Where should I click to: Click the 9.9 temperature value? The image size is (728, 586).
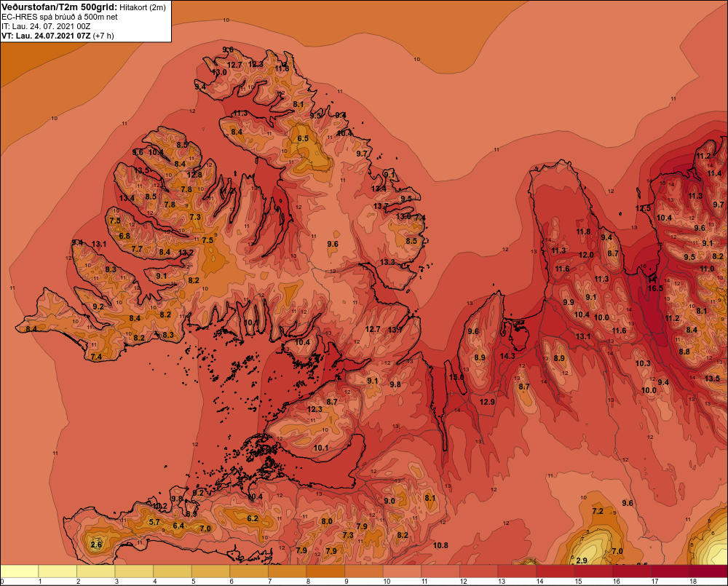coord(569,302)
